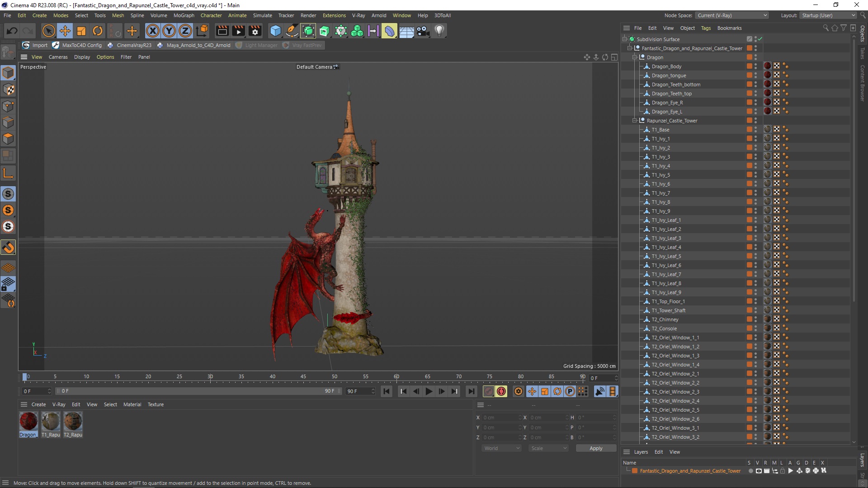
Task: Open Edit Render Settings icon
Action: [255, 31]
